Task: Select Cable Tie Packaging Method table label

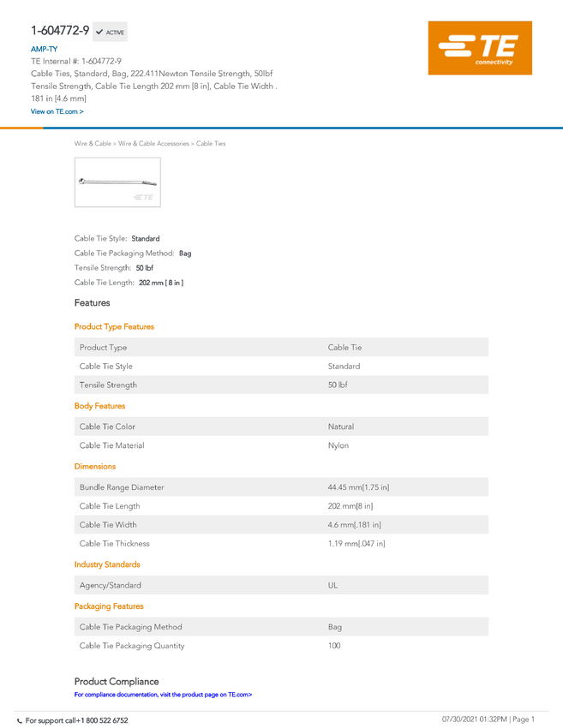Action: (130, 627)
